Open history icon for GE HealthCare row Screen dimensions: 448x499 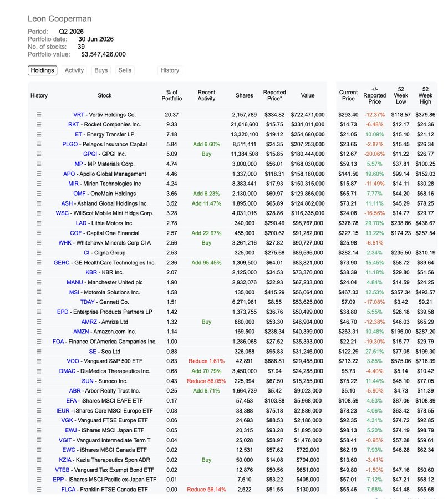(x=39, y=263)
